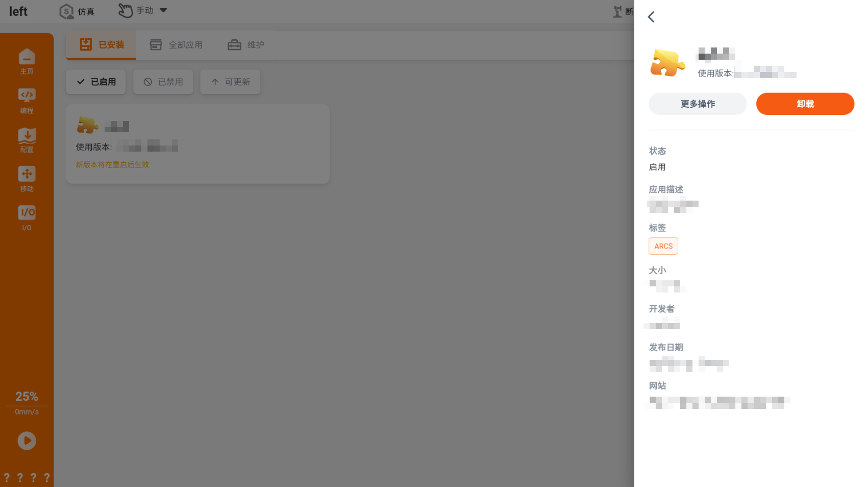Open the 主页 home icon in sidebar
Image resolution: width=868 pixels, height=487 pixels.
tap(27, 61)
